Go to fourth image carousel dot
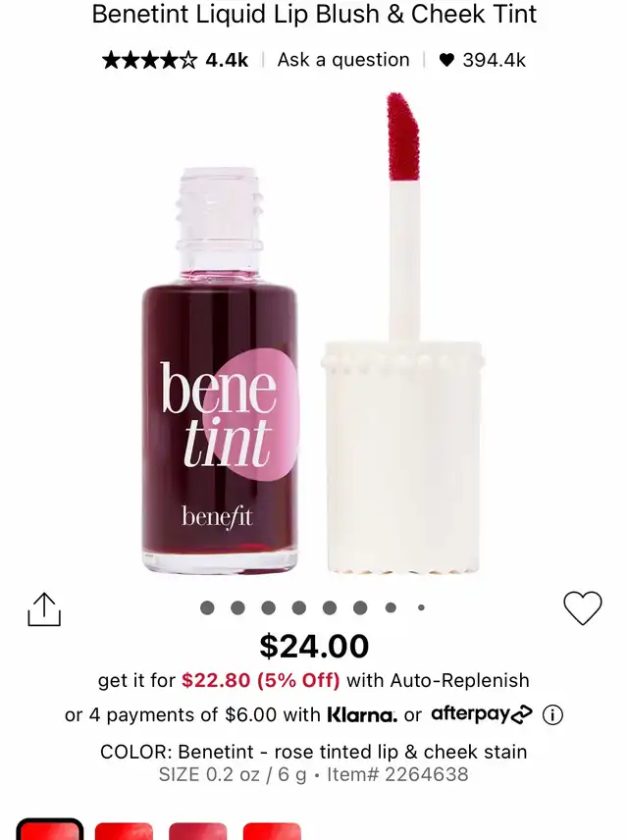Screen dimensions: 628x840 pos(299,607)
